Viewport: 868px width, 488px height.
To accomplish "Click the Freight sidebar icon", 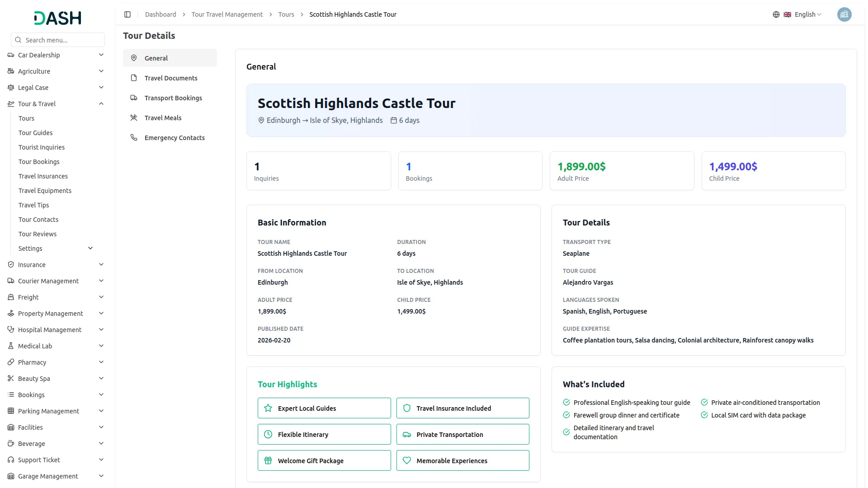I will [10, 297].
